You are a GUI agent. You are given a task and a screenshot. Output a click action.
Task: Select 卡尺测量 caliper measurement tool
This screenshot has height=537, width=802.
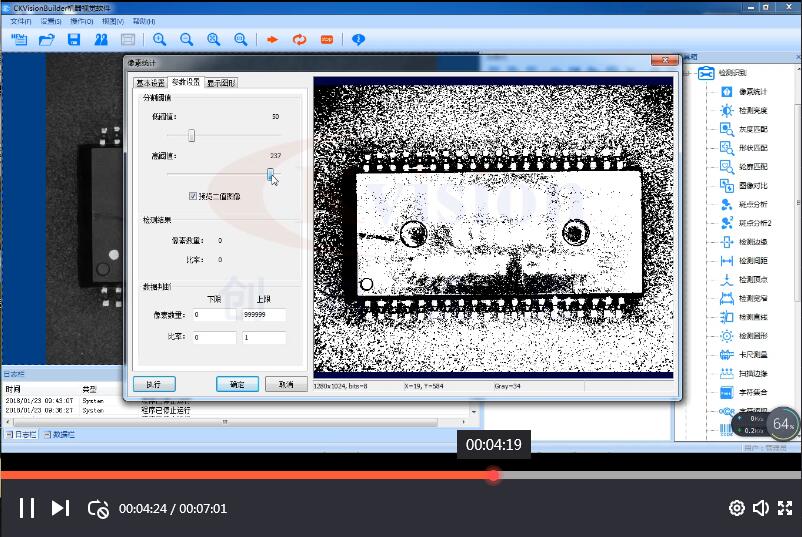coord(744,354)
